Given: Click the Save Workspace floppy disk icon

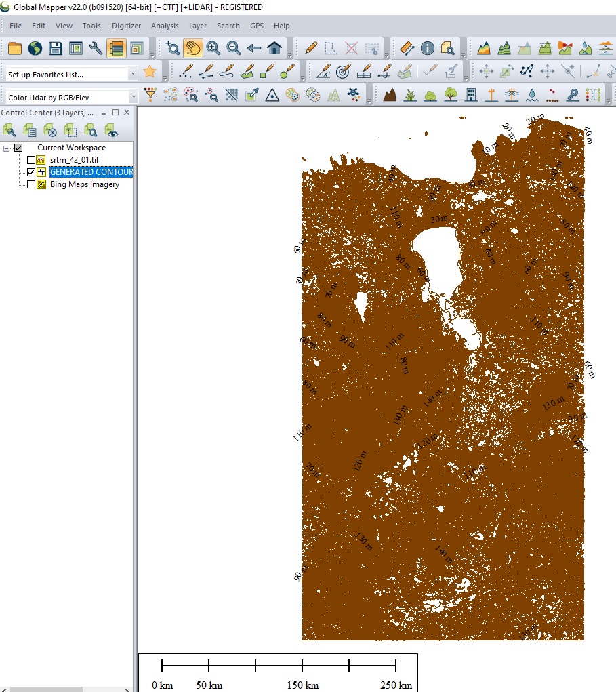Looking at the screenshot, I should [56, 48].
